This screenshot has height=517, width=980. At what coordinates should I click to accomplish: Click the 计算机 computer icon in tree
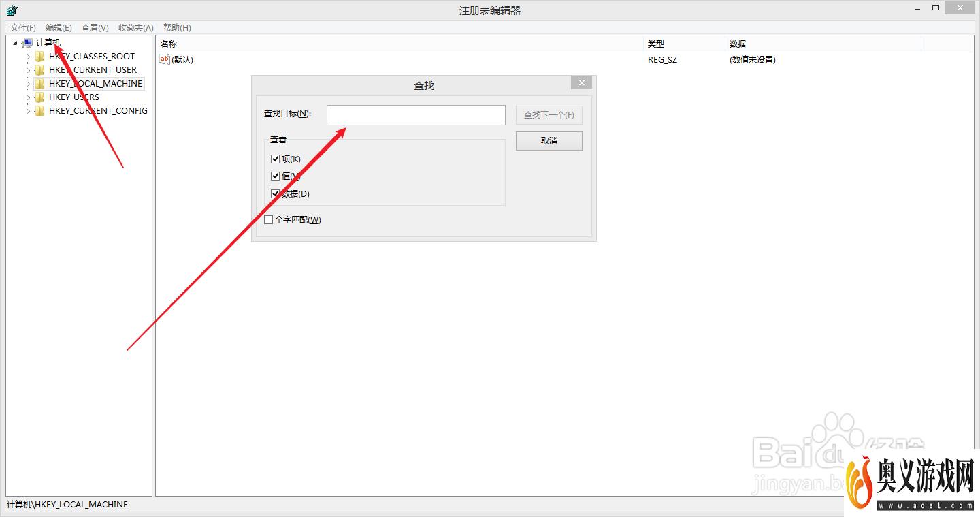tap(27, 43)
